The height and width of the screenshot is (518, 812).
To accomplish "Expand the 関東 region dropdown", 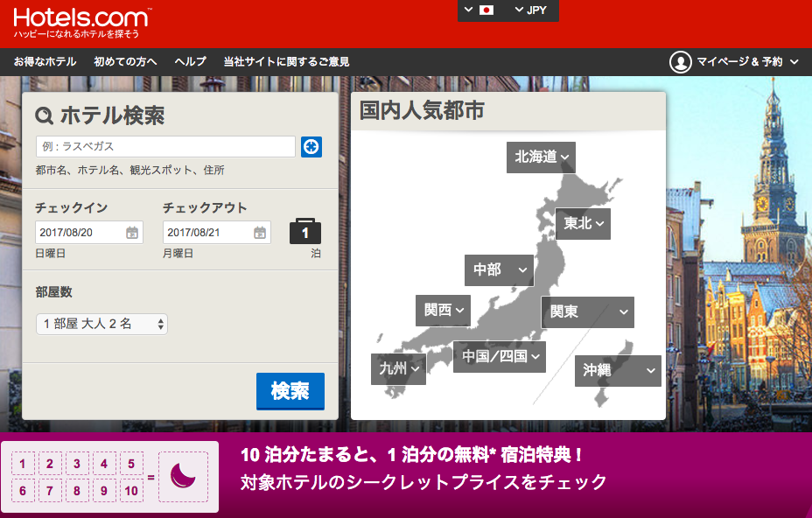I will click(x=588, y=311).
